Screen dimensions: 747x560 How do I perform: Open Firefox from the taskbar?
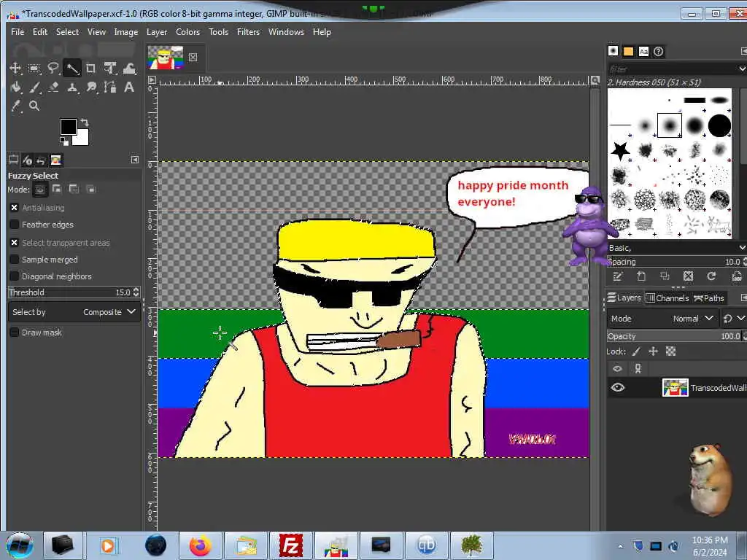tap(199, 545)
